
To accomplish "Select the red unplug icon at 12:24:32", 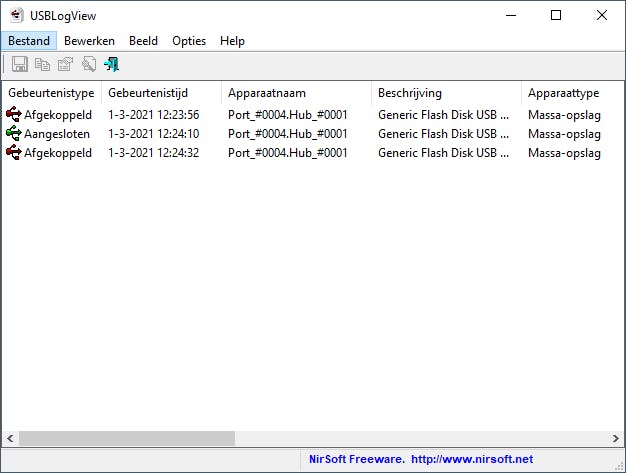I will tap(14, 152).
